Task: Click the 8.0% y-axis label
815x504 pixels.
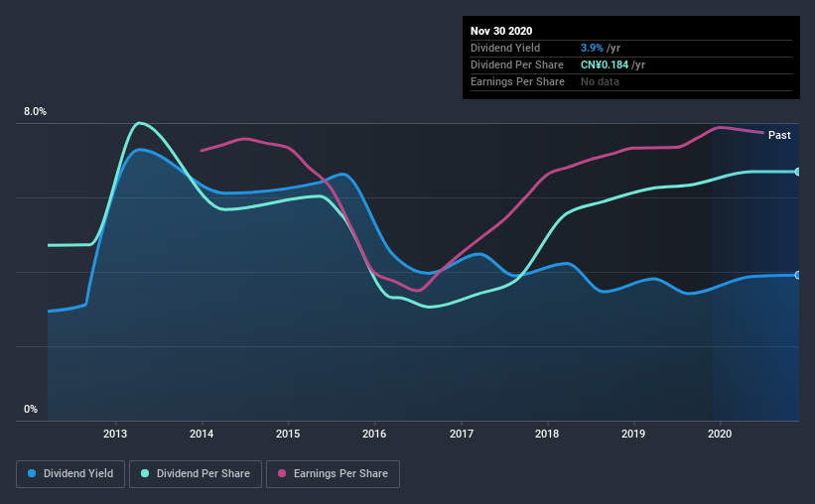Action: pyautogui.click(x=35, y=111)
